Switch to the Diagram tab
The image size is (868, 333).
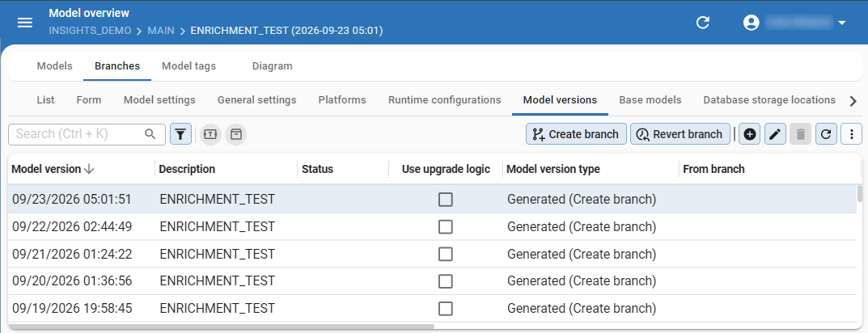273,65
